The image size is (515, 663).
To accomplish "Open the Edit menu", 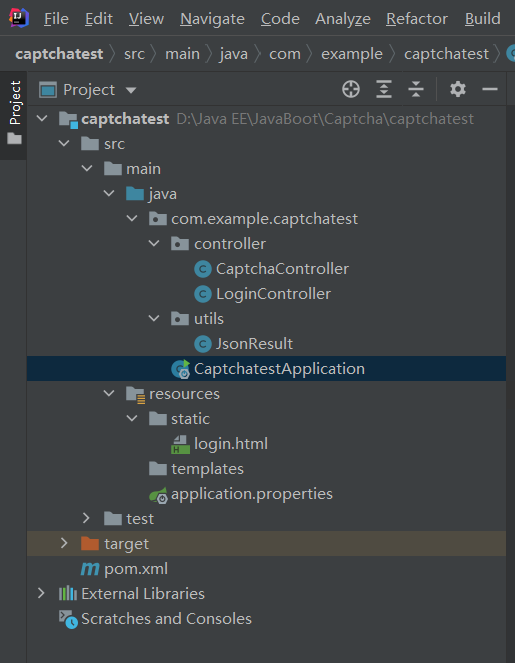I will coord(99,19).
